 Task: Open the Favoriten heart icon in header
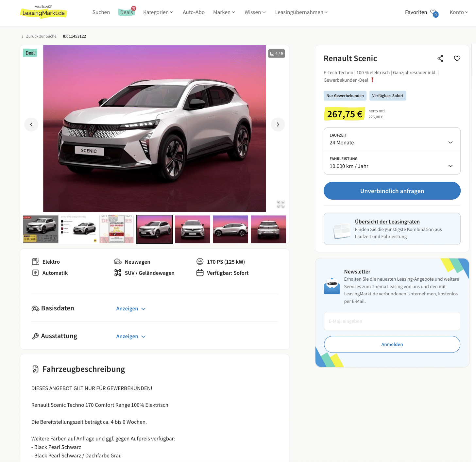click(434, 13)
